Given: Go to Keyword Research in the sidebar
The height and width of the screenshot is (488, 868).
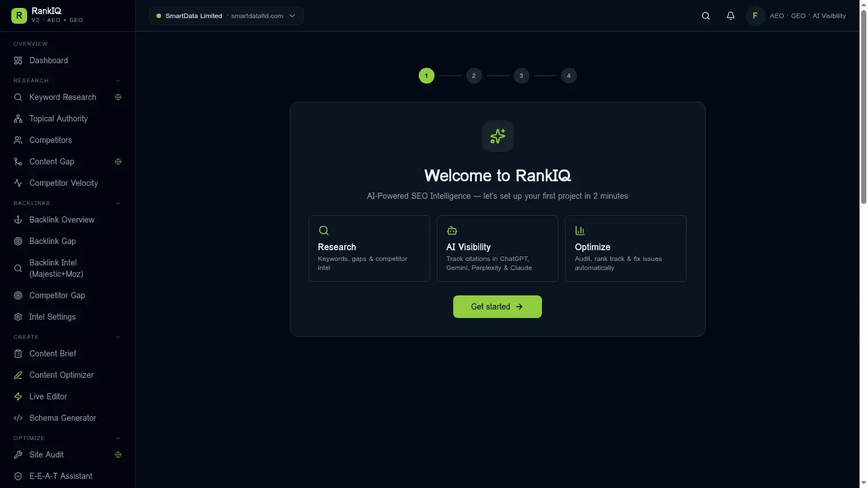Looking at the screenshot, I should click(x=68, y=97).
